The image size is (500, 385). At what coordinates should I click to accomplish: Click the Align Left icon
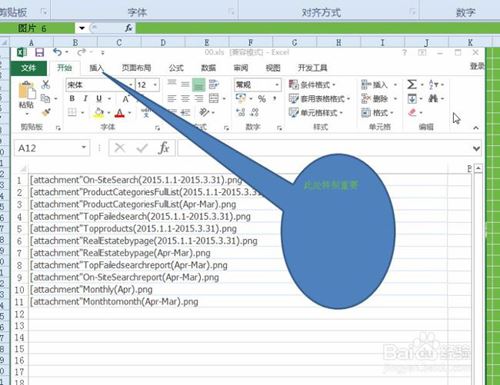click(x=172, y=98)
